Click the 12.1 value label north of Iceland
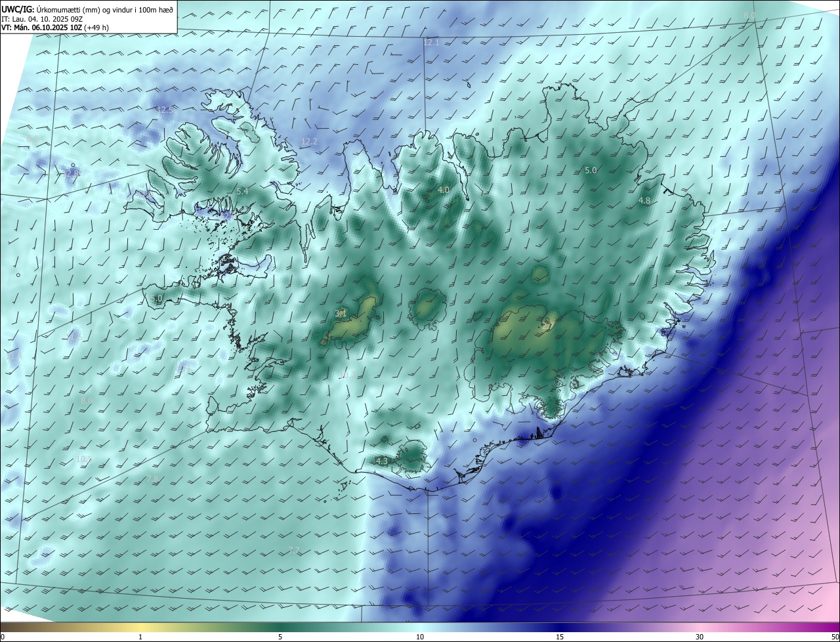 pyautogui.click(x=431, y=42)
